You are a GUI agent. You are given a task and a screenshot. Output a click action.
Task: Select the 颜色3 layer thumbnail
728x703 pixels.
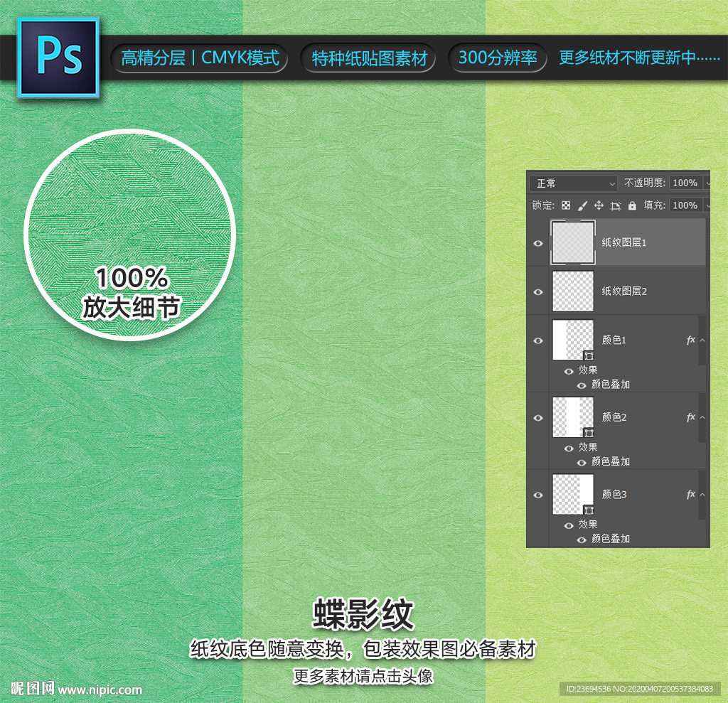(x=572, y=494)
